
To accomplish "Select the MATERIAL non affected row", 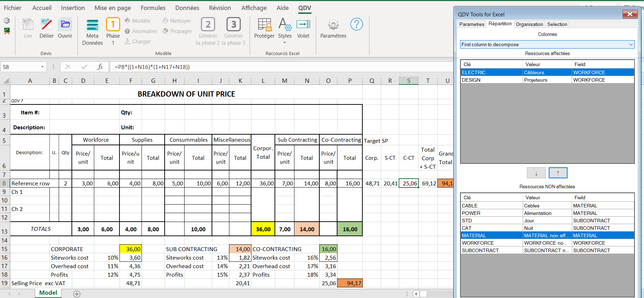I will [547, 235].
